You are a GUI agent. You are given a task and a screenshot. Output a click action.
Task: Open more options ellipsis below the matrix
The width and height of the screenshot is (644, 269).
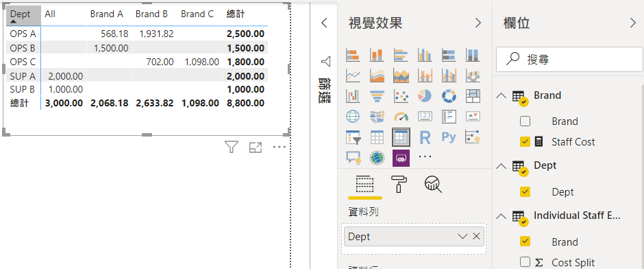point(280,147)
